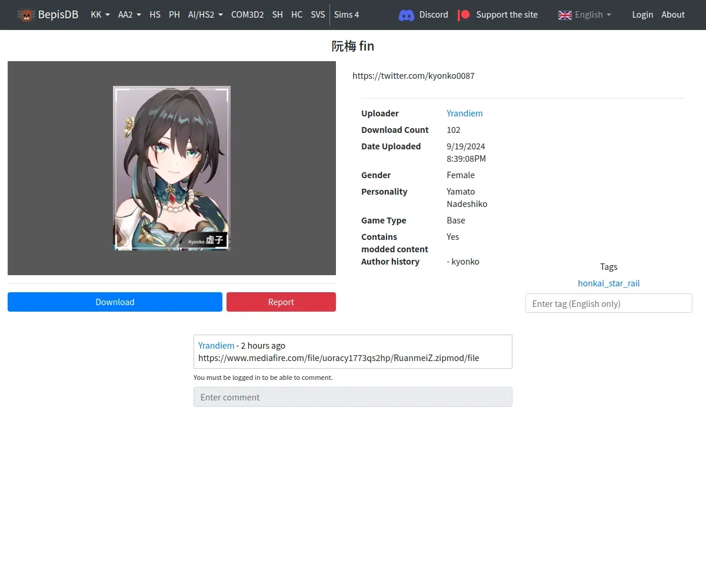
Task: Click the download count value 102
Action: pos(454,130)
